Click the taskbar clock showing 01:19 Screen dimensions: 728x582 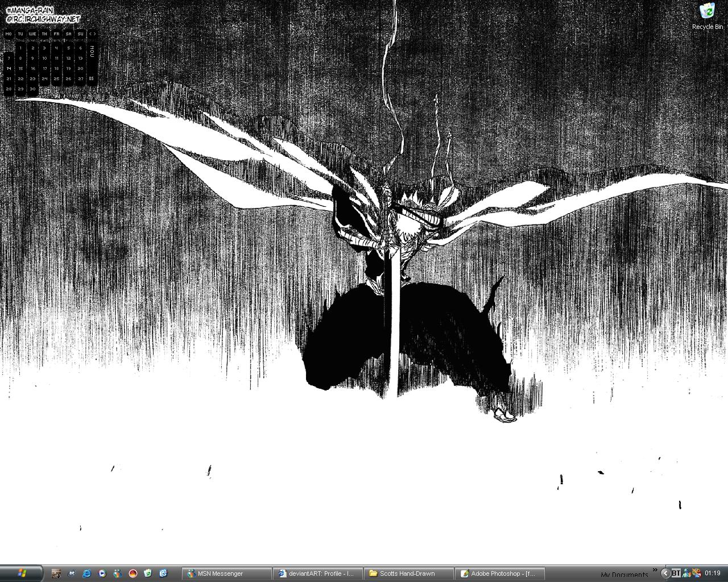click(713, 573)
